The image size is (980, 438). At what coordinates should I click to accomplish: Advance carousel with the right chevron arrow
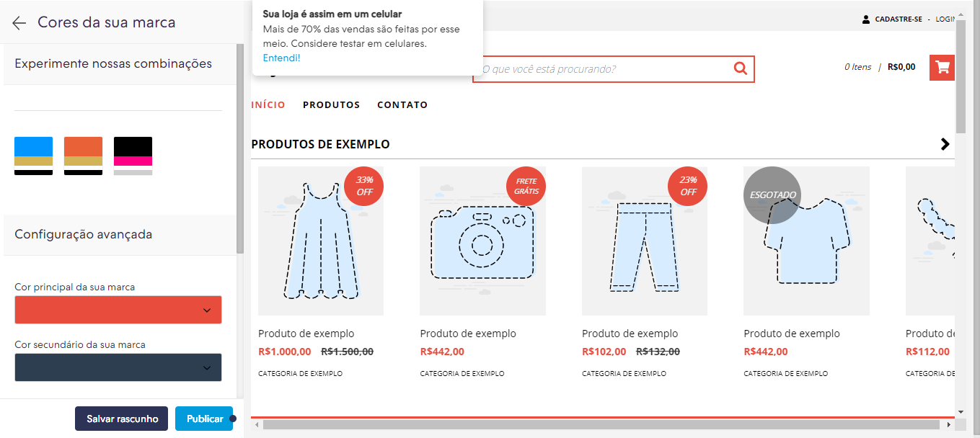pyautogui.click(x=945, y=144)
